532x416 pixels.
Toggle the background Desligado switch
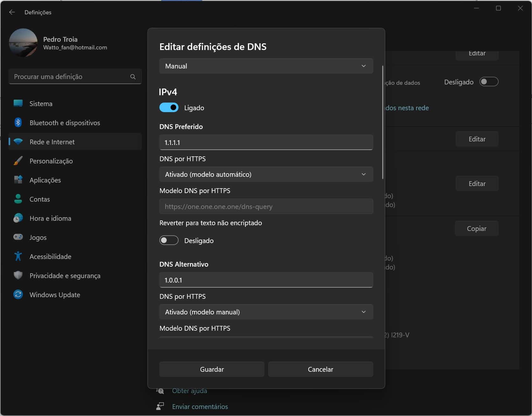point(489,82)
